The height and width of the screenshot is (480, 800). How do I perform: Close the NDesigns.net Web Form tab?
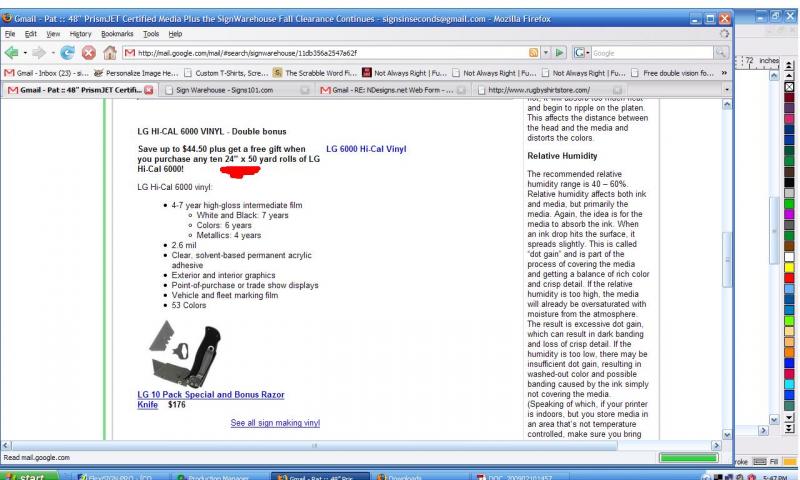click(461, 90)
